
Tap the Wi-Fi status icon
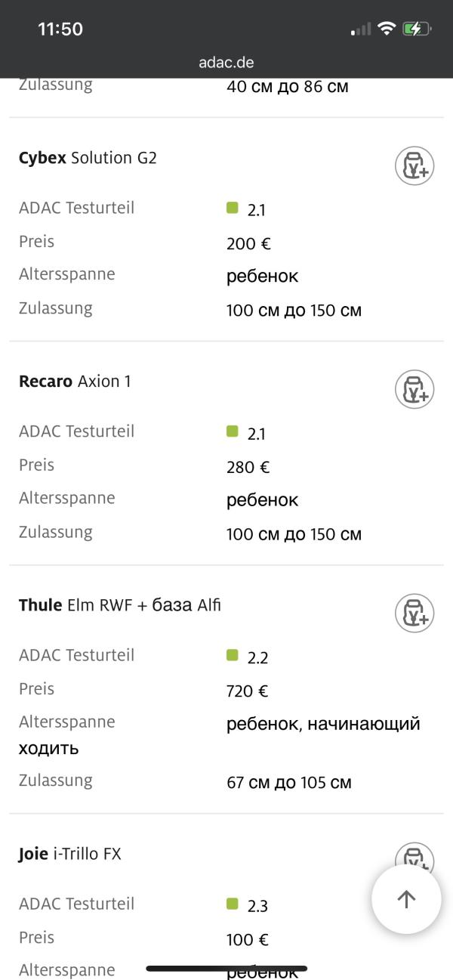[387, 29]
